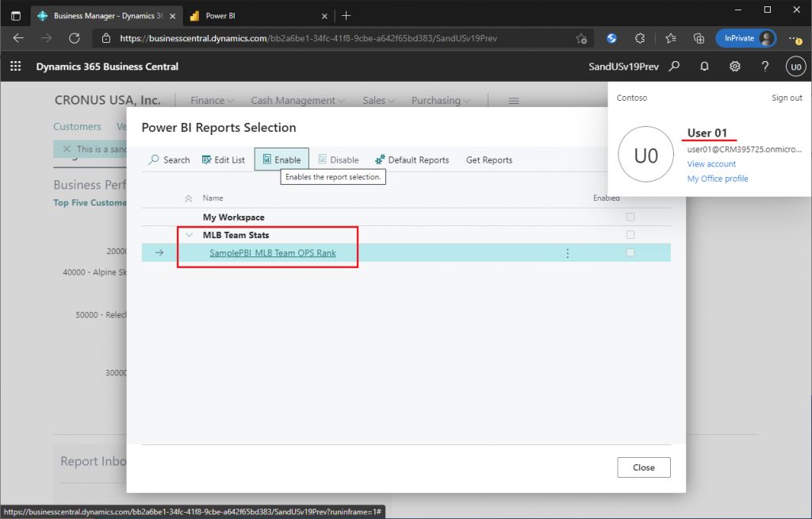Click the Top Five Customers chart title
The image size is (812, 519).
click(90, 202)
